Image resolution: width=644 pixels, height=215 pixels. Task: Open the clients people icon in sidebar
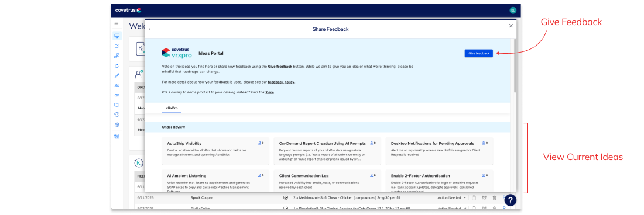pos(117,85)
